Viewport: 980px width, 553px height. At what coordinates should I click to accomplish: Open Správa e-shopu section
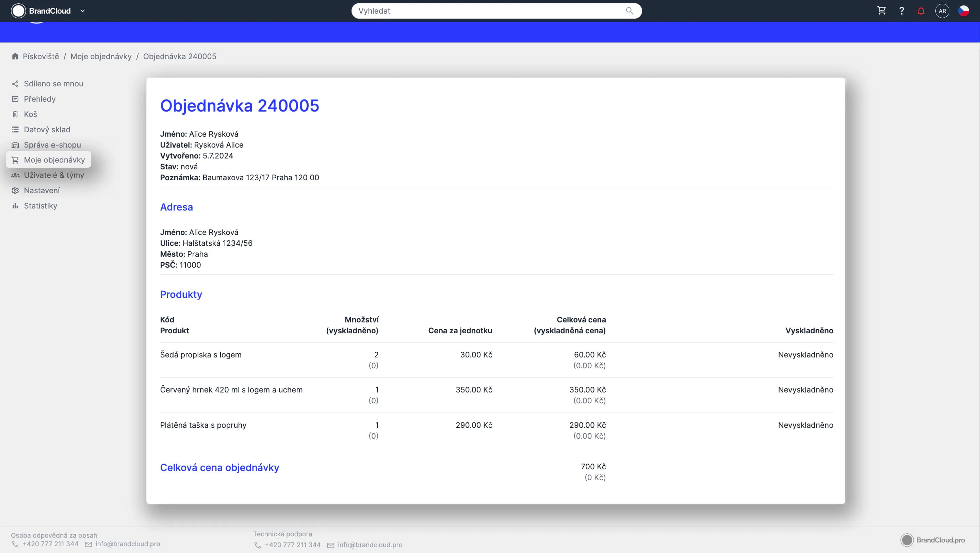point(52,145)
